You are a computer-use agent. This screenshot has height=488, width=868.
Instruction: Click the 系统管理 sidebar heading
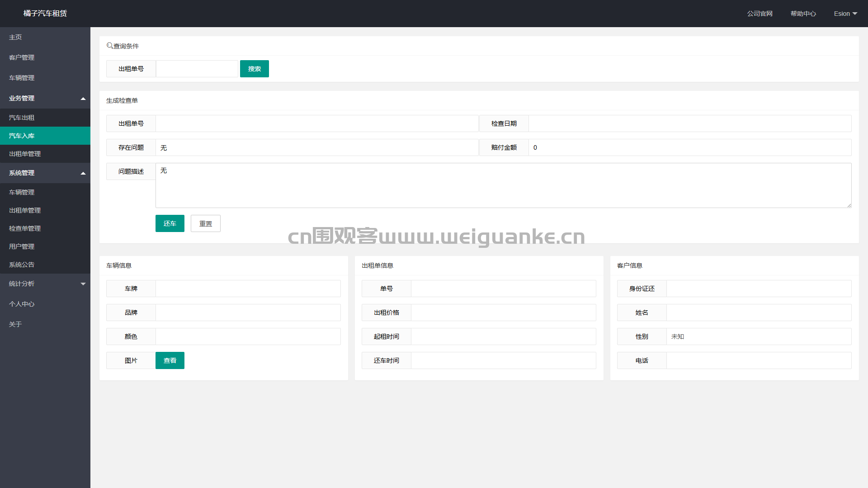click(45, 173)
